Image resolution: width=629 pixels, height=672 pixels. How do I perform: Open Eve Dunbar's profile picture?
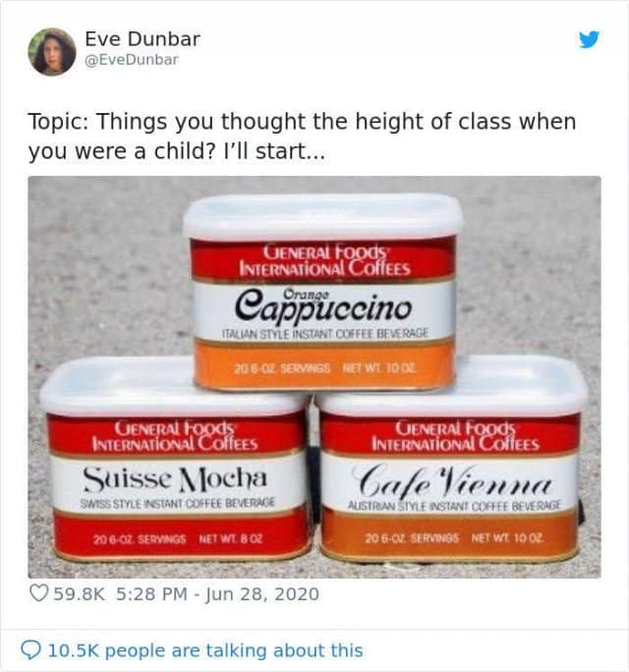click(x=52, y=52)
